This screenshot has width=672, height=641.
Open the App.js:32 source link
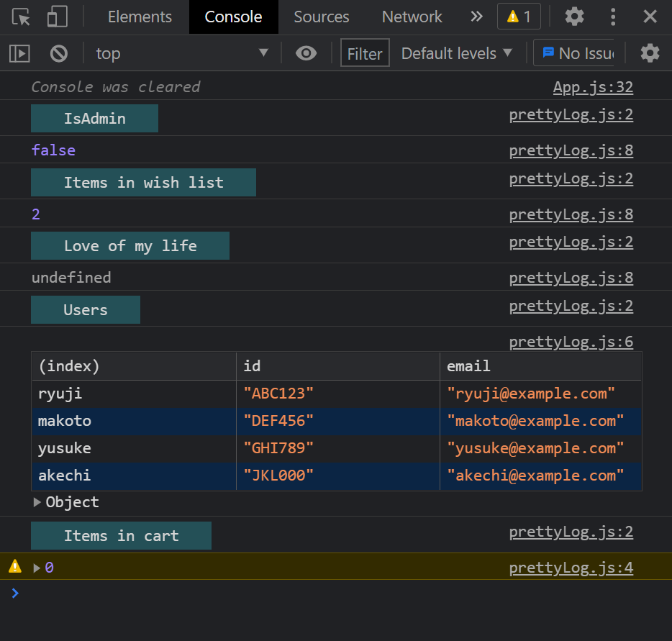tap(593, 86)
